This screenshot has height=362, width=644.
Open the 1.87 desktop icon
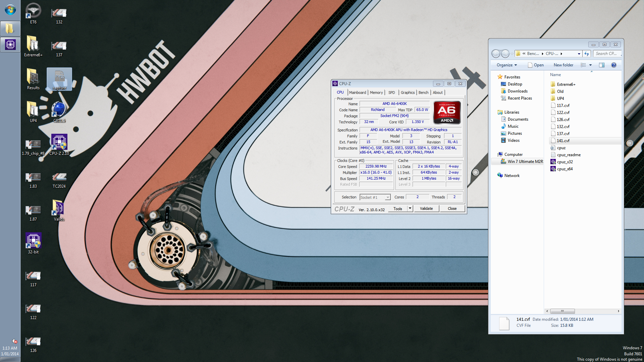(33, 213)
